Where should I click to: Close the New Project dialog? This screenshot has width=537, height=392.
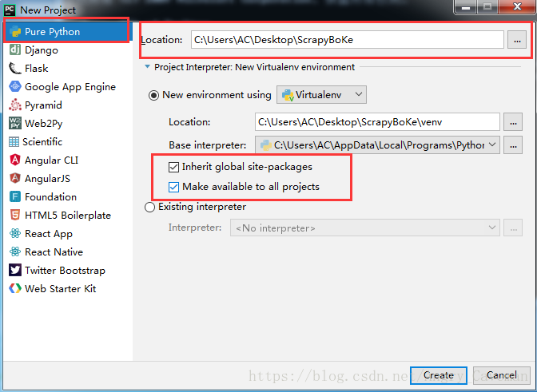(x=517, y=6)
